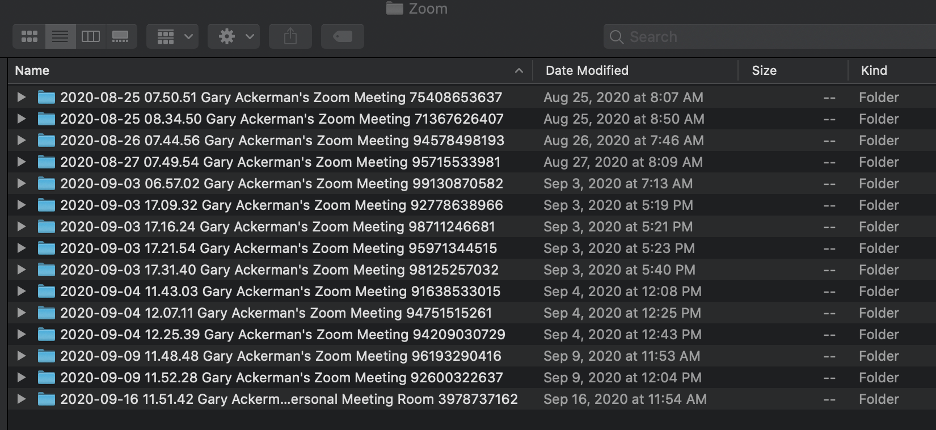Expand folder Zoom Meeting 75408653637

[21, 97]
